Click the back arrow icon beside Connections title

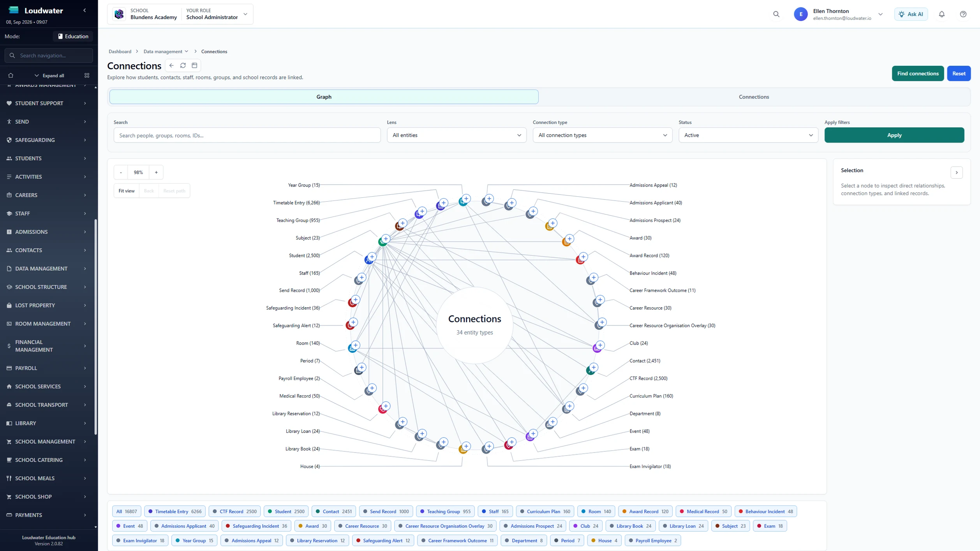(x=171, y=65)
